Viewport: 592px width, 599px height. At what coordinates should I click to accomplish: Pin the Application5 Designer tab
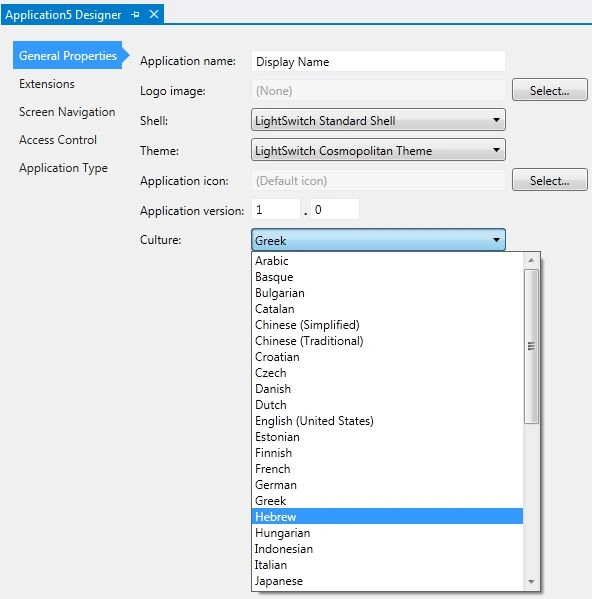135,15
